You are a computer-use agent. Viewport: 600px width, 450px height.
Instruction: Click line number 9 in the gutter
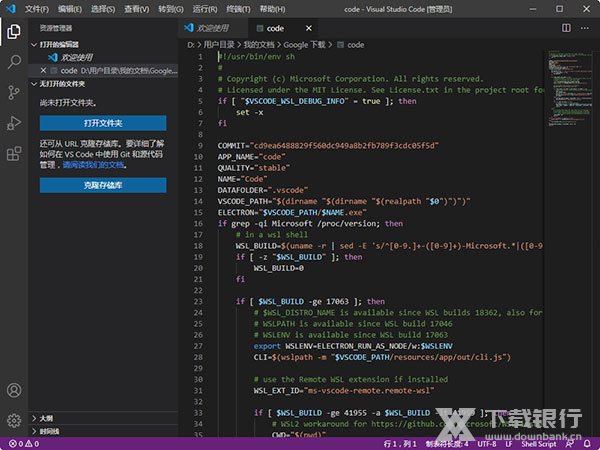pos(200,145)
